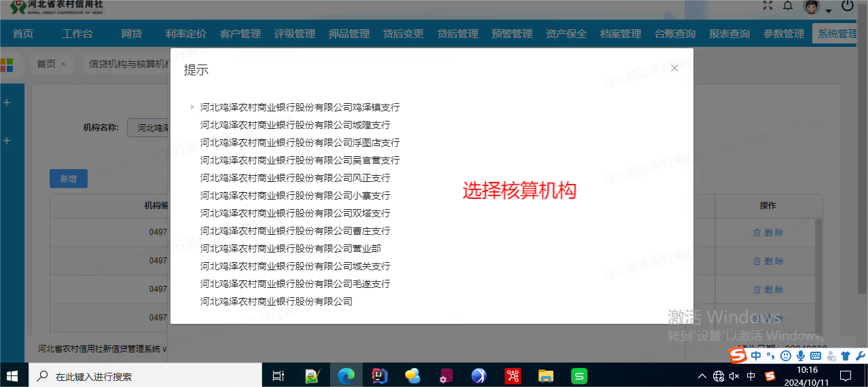Choose the 小寨支行 entry
This screenshot has width=868, height=387.
(295, 196)
